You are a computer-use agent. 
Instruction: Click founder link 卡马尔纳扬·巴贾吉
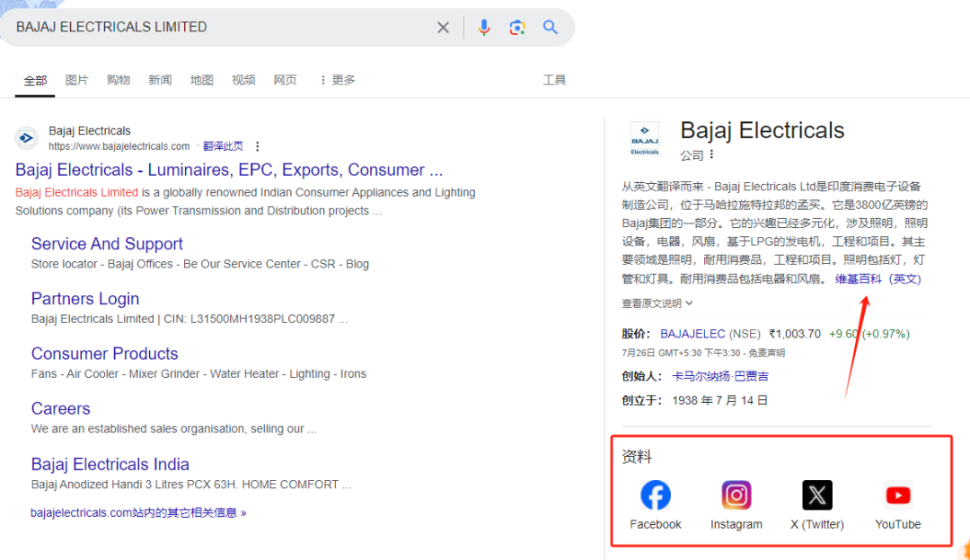(720, 376)
